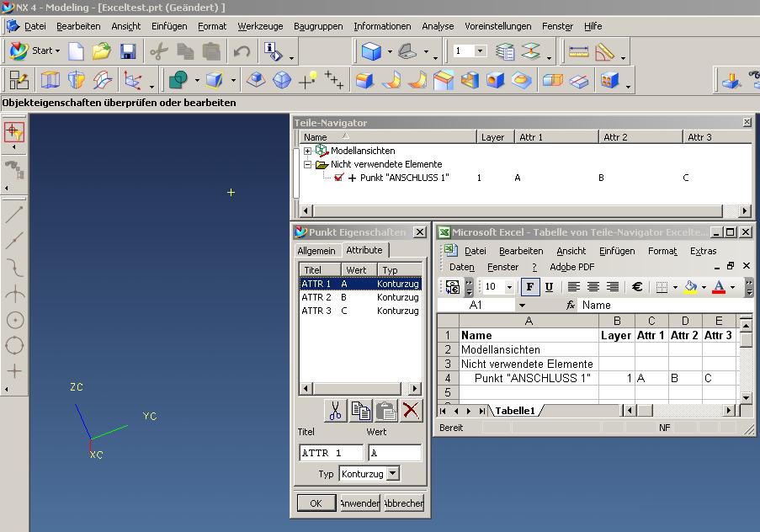The width and height of the screenshot is (760, 532).
Task: Save the part with the floppy disk icon
Action: pos(128,51)
